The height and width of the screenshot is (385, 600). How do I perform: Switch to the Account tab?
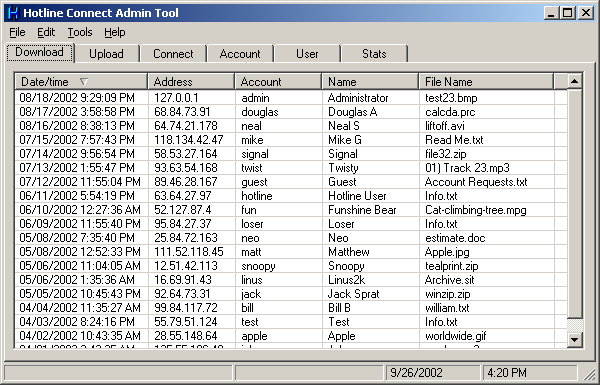[240, 54]
